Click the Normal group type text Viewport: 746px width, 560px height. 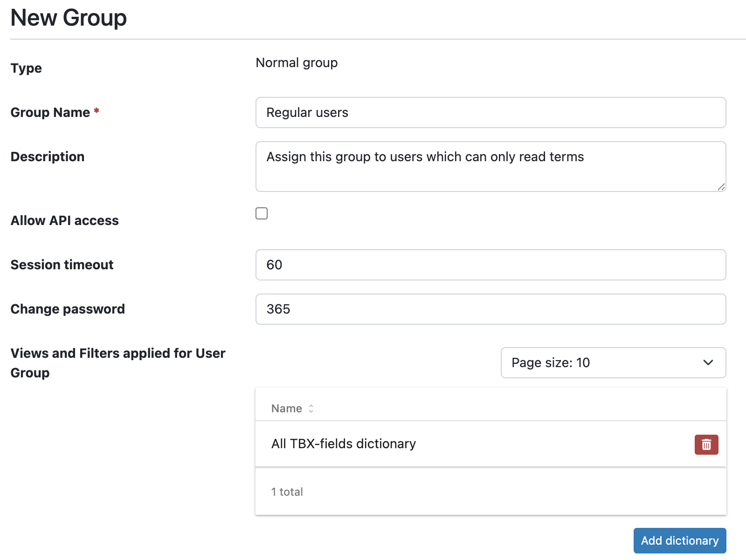pyautogui.click(x=297, y=62)
